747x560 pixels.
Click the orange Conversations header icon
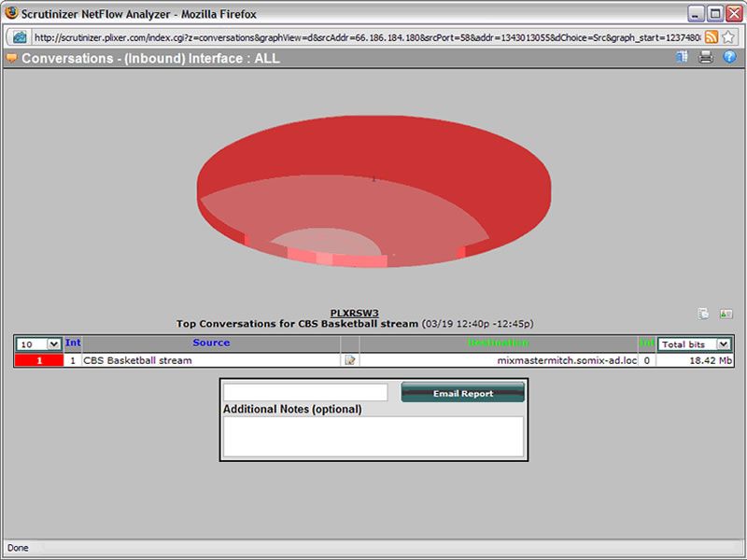(11, 59)
